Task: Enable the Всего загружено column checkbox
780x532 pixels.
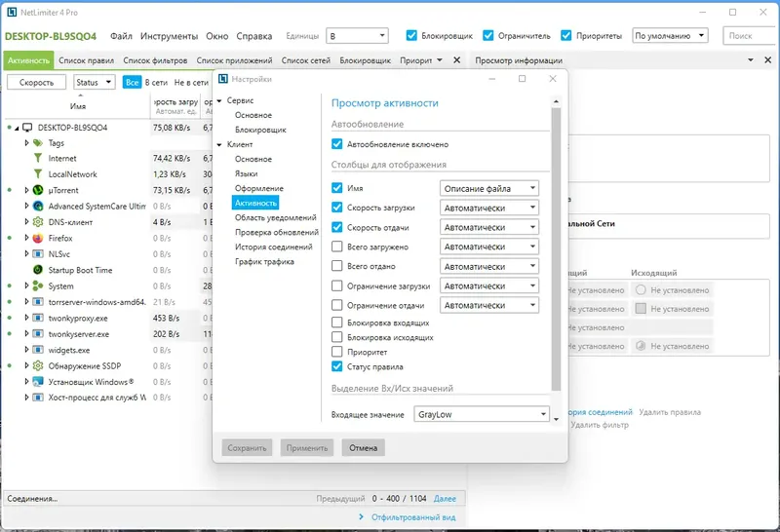Action: click(336, 247)
